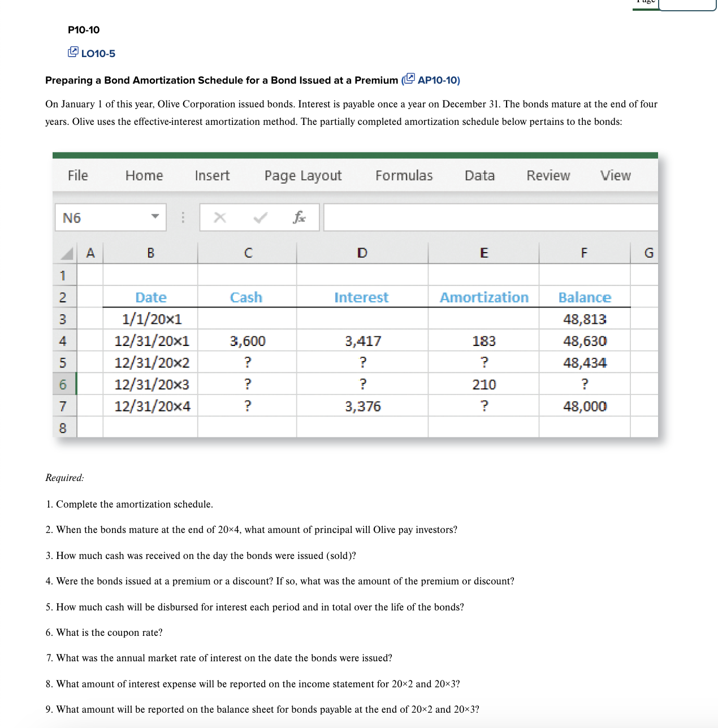Select row 2 header
The image size is (718, 728).
[64, 297]
